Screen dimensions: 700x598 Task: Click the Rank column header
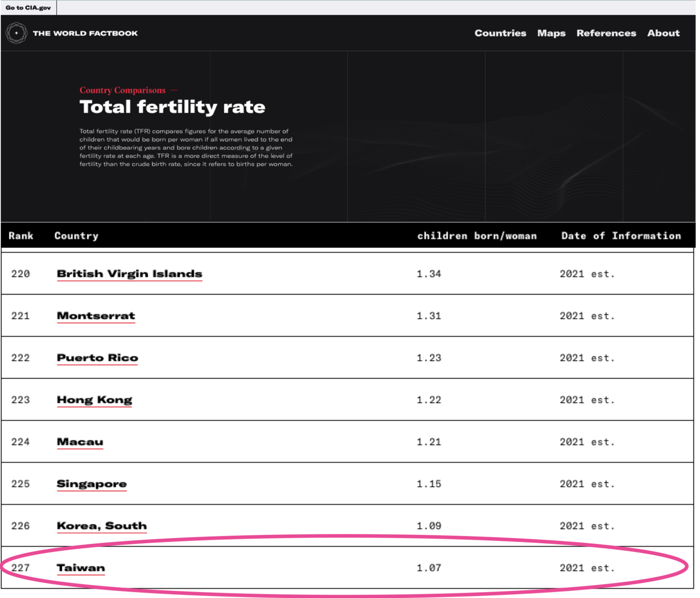coord(21,236)
